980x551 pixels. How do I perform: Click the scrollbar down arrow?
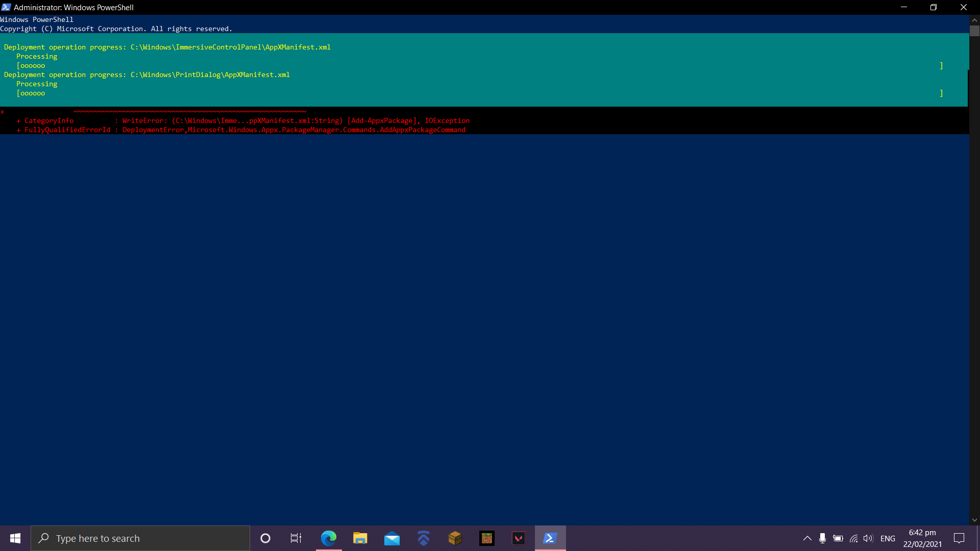point(974,520)
